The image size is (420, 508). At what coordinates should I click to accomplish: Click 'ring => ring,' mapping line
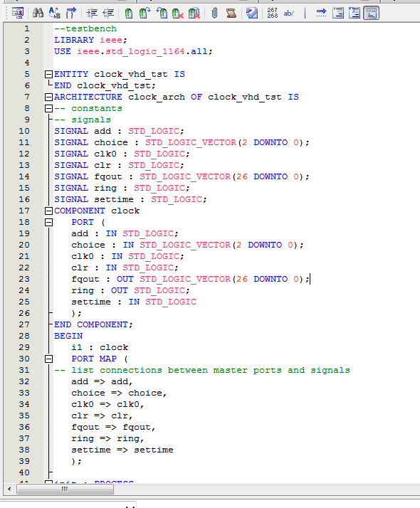point(107,438)
